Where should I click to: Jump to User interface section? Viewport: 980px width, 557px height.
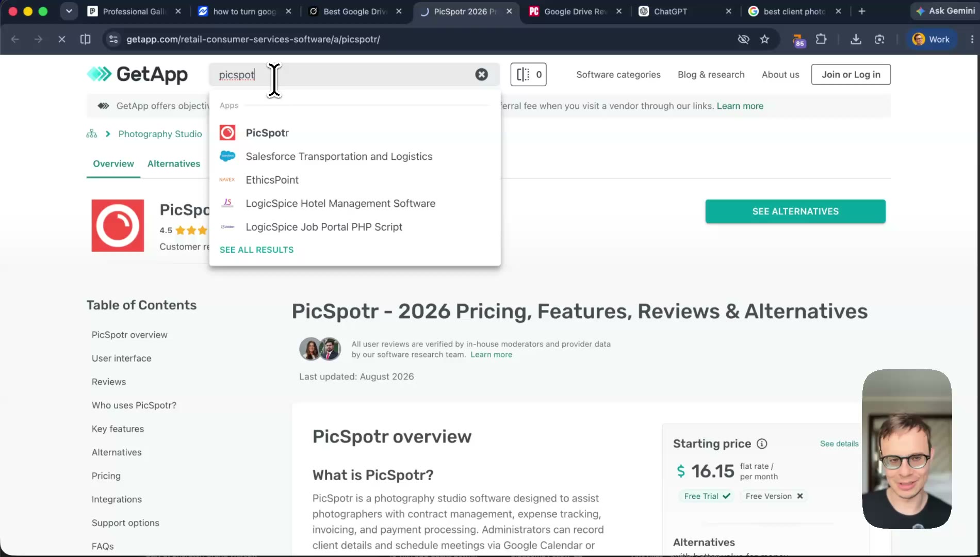[121, 358]
